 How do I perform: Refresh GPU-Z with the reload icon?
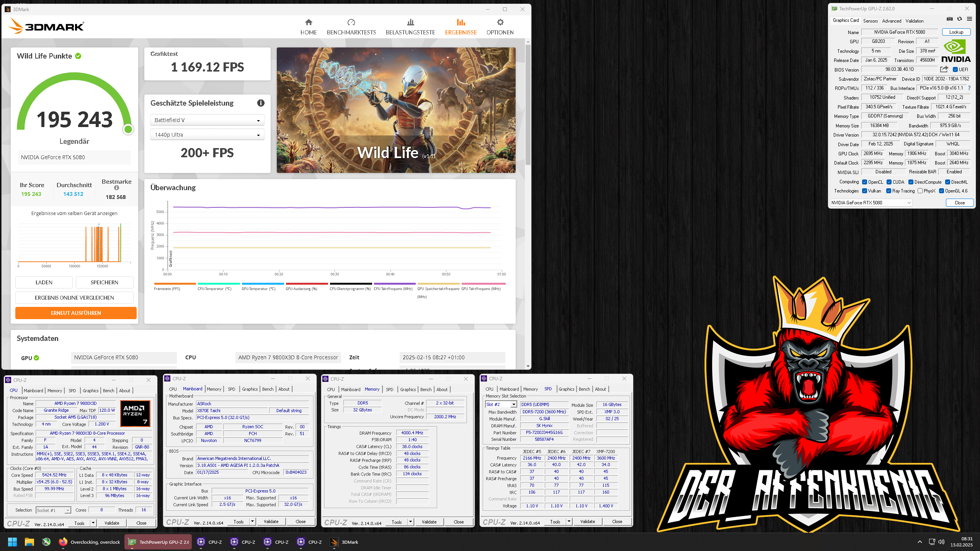click(959, 19)
